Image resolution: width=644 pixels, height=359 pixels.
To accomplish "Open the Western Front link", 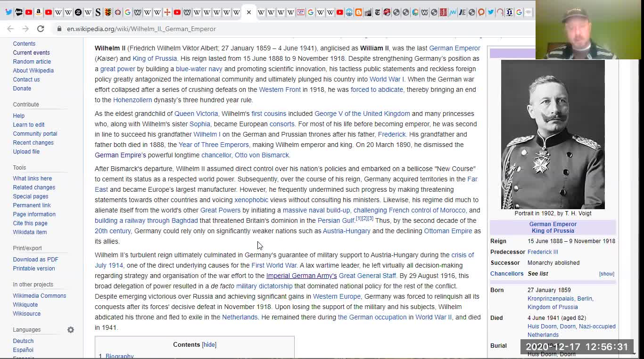I will coord(280,90).
